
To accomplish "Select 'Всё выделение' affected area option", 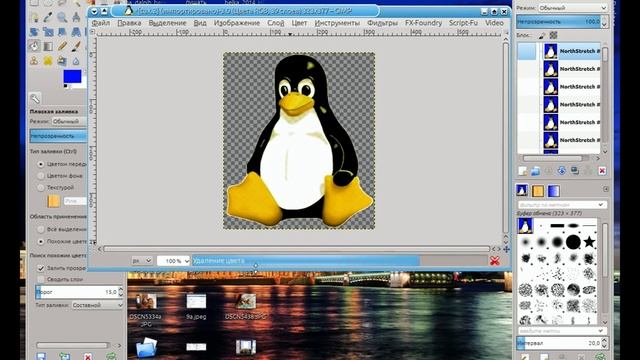I will 40,229.
